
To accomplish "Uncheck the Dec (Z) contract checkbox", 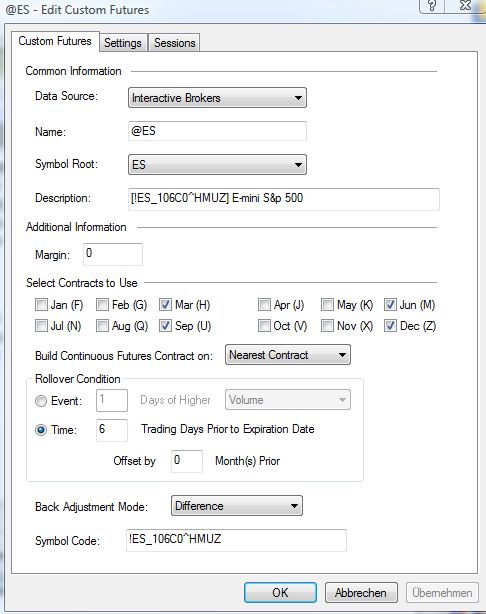I will [x=390, y=325].
